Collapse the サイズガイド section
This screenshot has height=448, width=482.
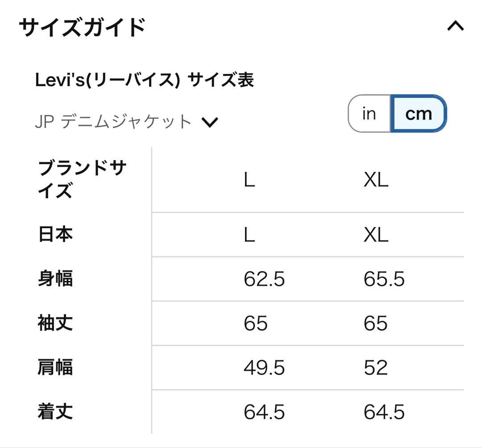tap(455, 25)
